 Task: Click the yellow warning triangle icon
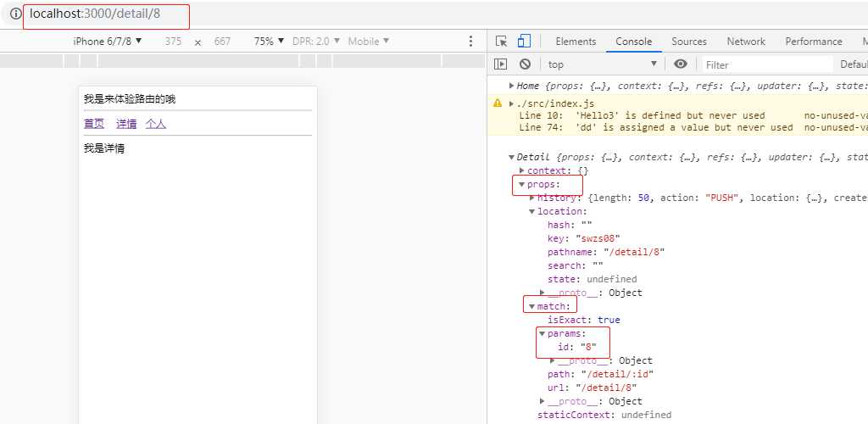click(498, 103)
